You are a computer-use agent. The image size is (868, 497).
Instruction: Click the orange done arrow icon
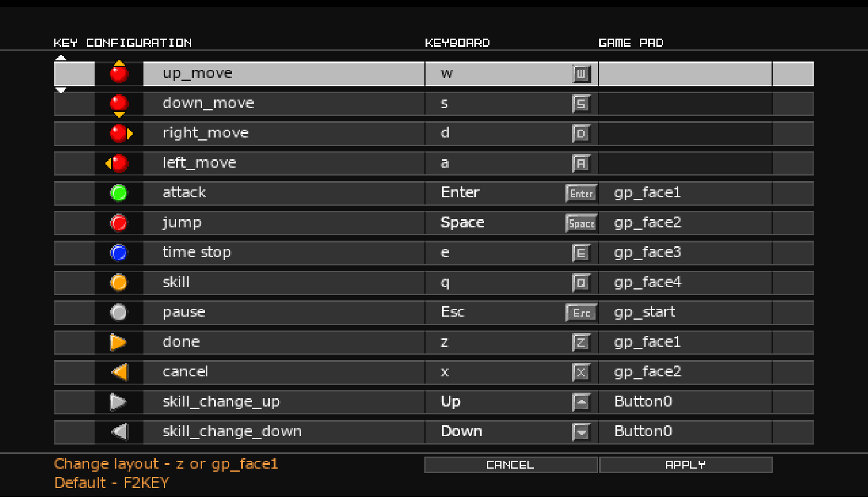(x=118, y=342)
